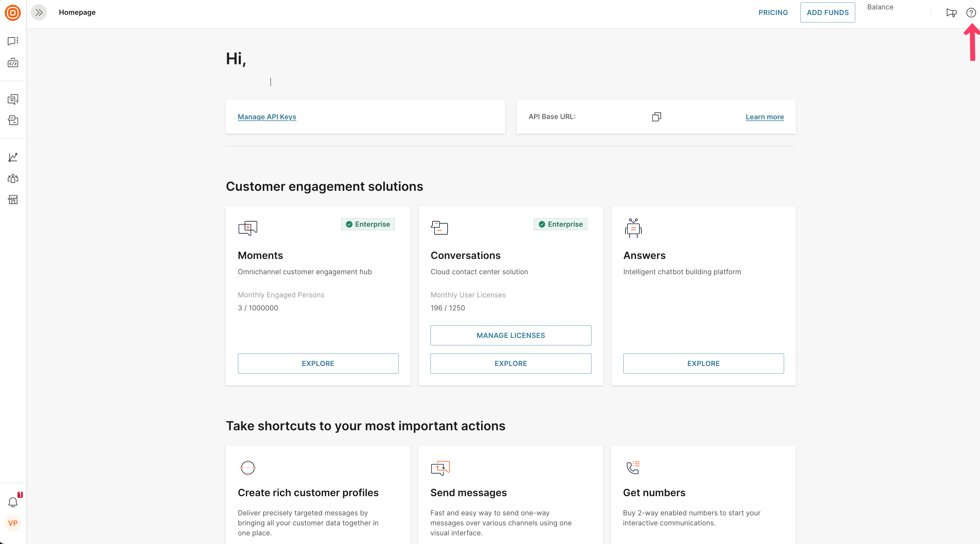Click the help question mark icon
Screen dimensions: 980x544
tap(971, 13)
